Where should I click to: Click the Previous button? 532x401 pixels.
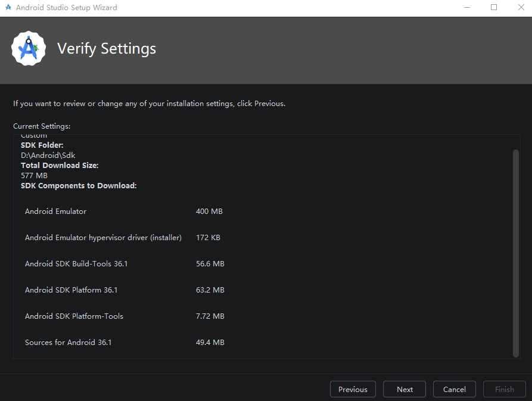[x=353, y=389]
